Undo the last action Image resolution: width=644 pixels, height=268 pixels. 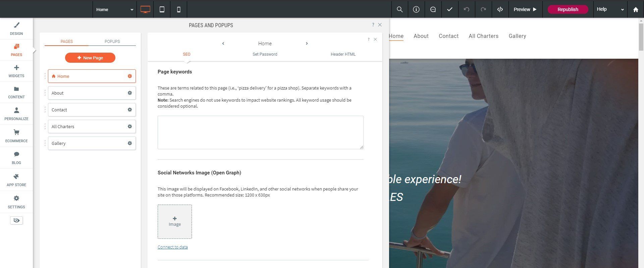pos(467,9)
